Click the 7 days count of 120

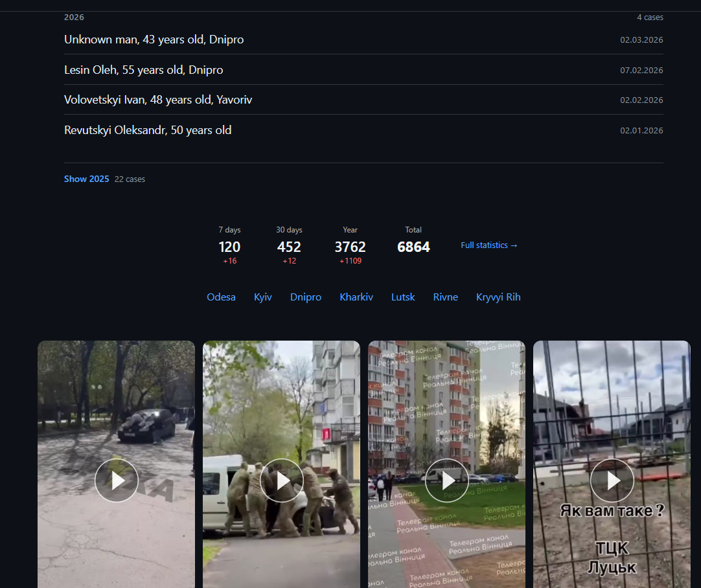point(229,247)
